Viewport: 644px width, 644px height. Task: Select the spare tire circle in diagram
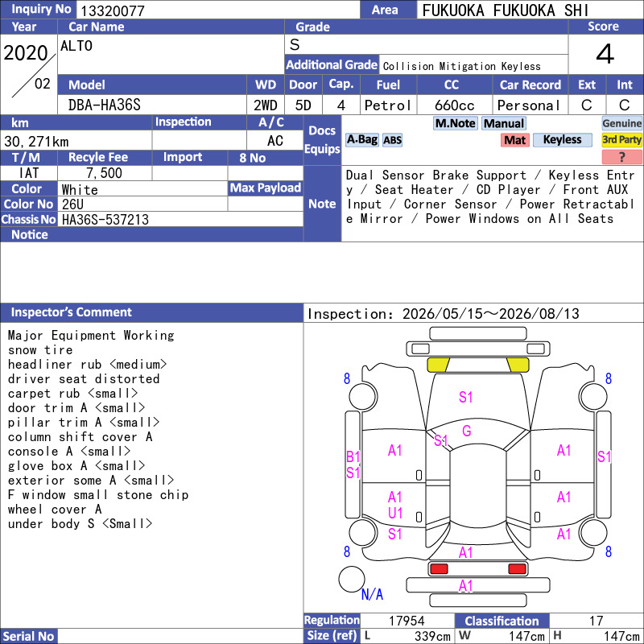351,579
